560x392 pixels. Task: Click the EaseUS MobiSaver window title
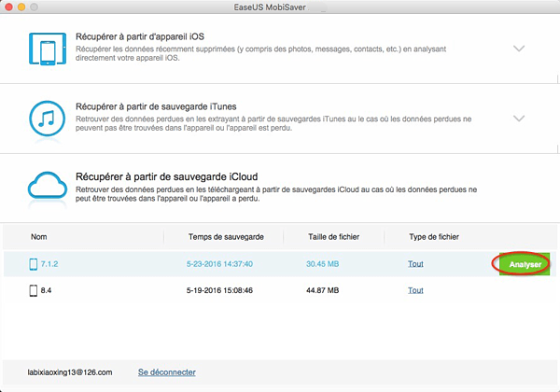[x=270, y=7]
